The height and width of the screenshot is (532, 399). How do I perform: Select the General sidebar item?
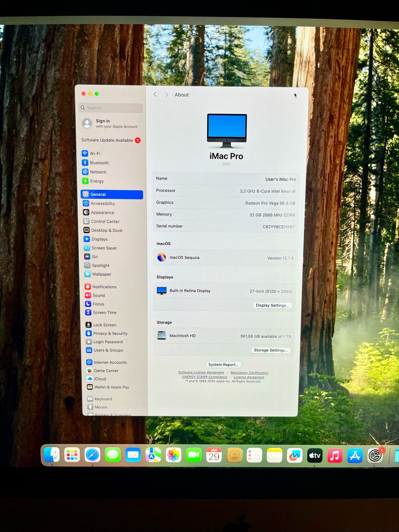112,194
